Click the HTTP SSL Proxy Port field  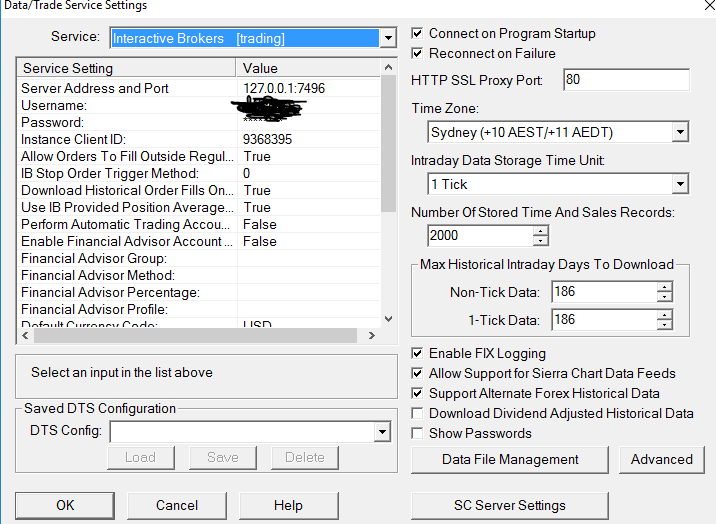[626, 80]
